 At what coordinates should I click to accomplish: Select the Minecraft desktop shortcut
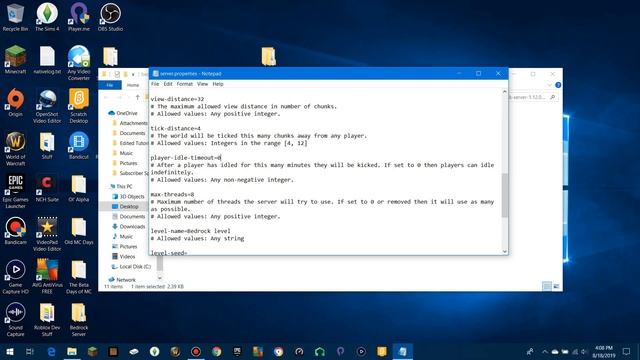(15, 60)
